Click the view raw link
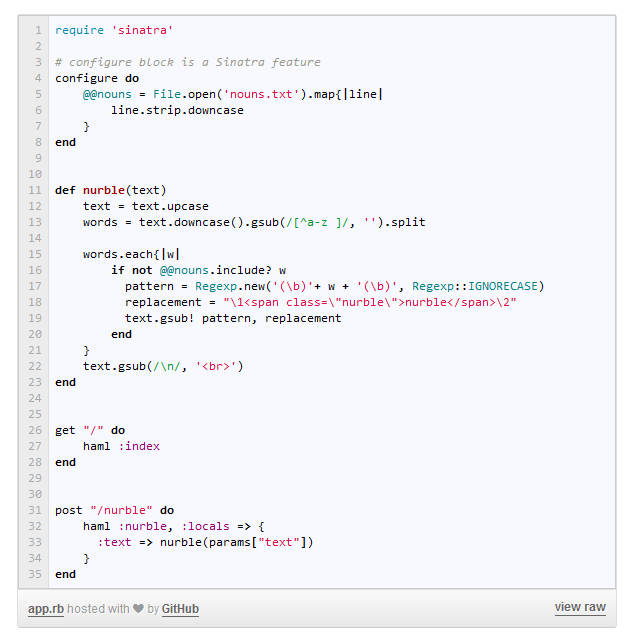The image size is (634, 643). point(580,607)
